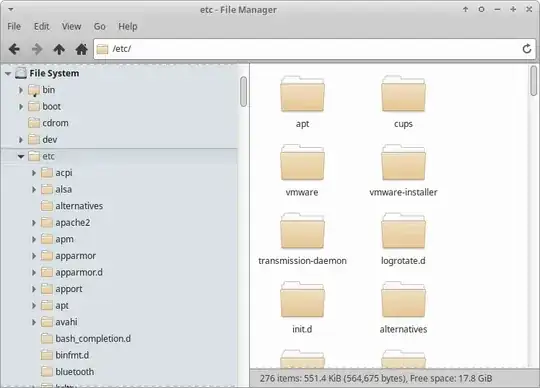Image resolution: width=540 pixels, height=388 pixels.
Task: Expand the apache2 folder in tree
Action: pos(34,223)
